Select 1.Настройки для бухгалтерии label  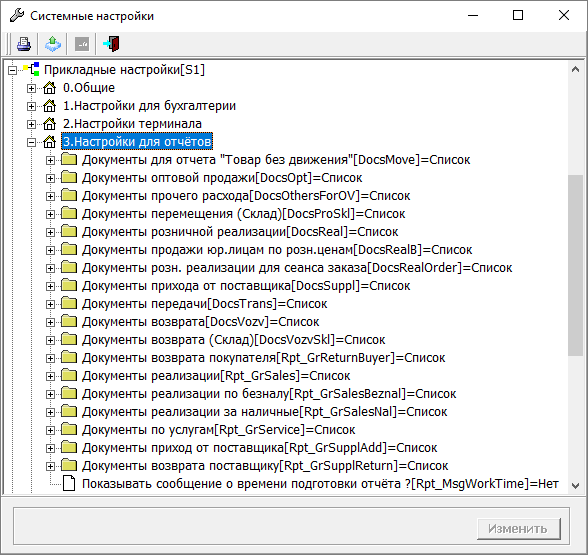[x=149, y=106]
